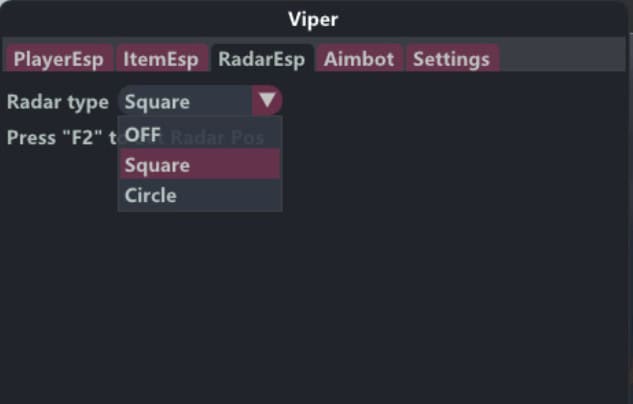Viewport: 633px width, 404px height.
Task: Click the Radar type dropdown arrow
Action: [267, 101]
